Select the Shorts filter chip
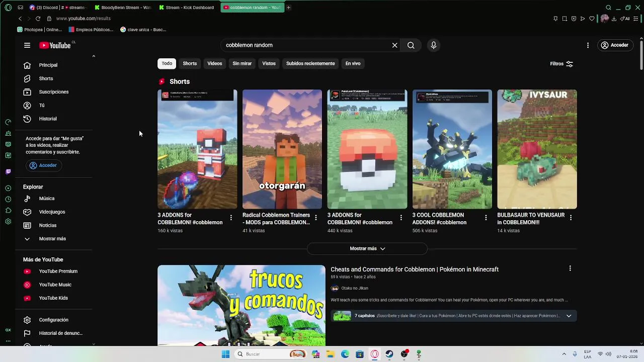This screenshot has height=362, width=644. click(x=190, y=63)
